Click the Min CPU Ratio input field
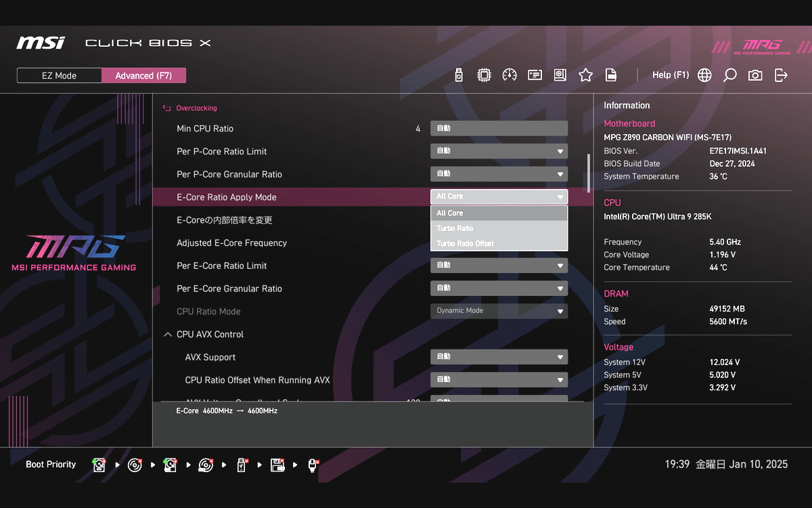 (x=499, y=128)
